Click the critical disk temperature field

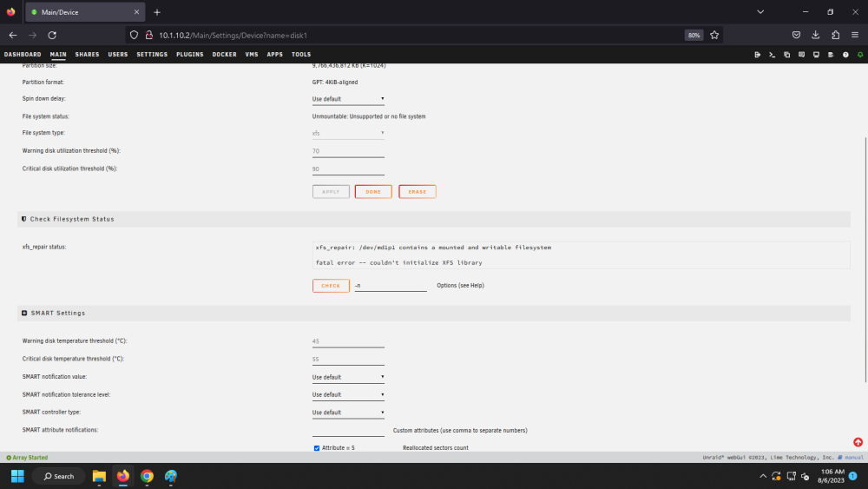click(348, 360)
